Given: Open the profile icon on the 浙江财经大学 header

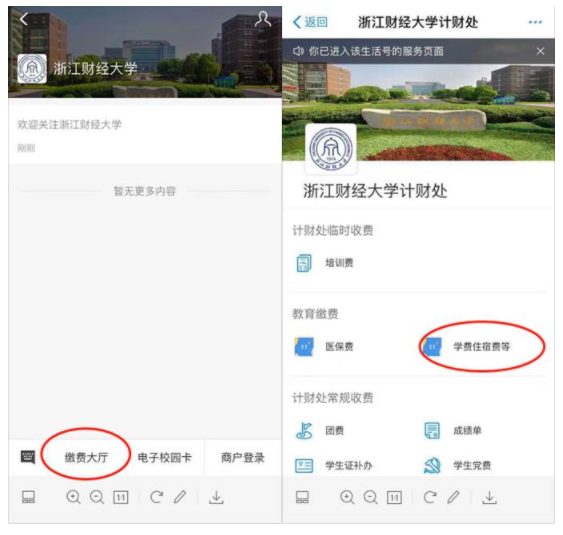Looking at the screenshot, I should click(x=262, y=19).
